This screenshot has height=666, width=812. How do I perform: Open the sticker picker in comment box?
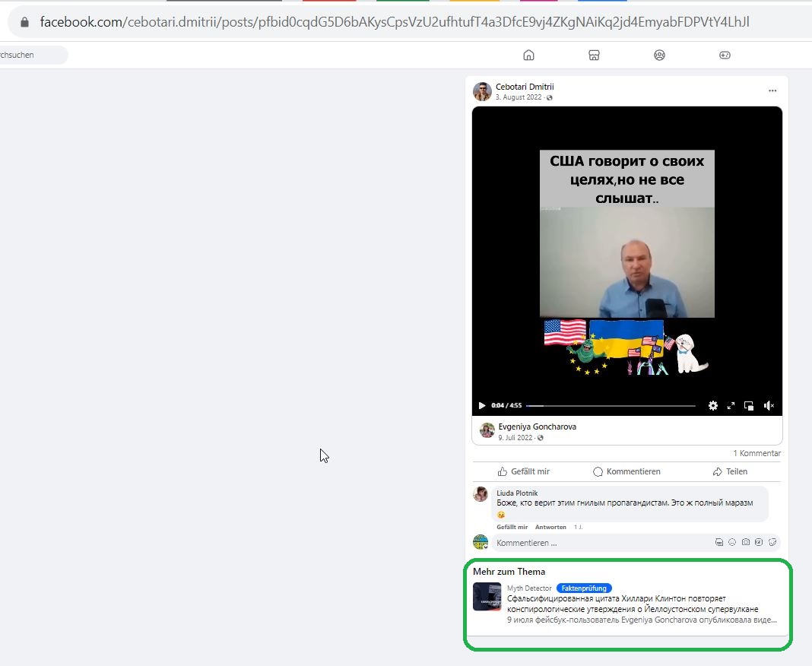(772, 542)
